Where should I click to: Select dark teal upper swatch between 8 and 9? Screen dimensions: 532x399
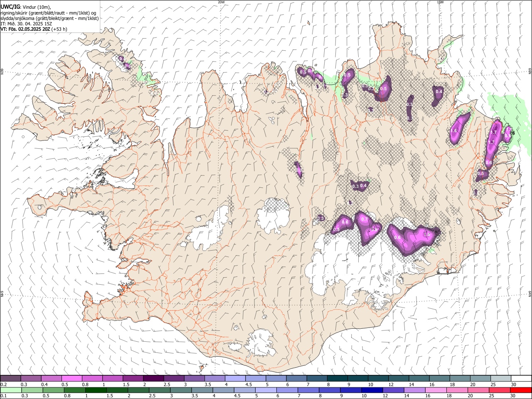click(x=337, y=379)
